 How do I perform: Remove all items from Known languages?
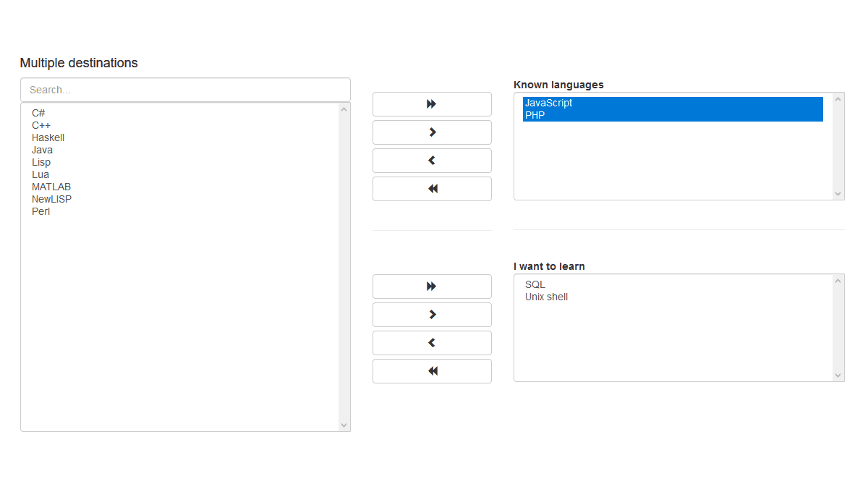432,189
